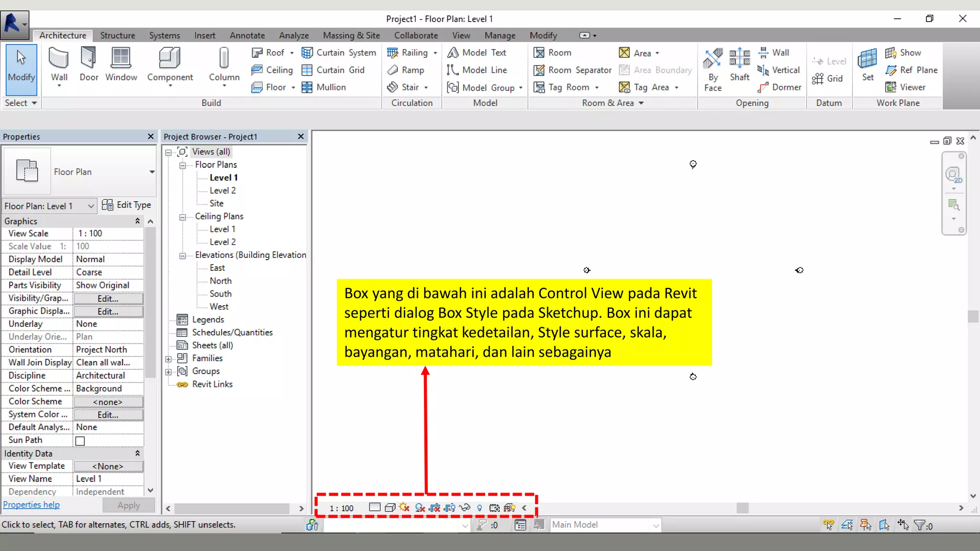Click Edit Type button
This screenshot has height=551, width=980.
[x=127, y=205]
